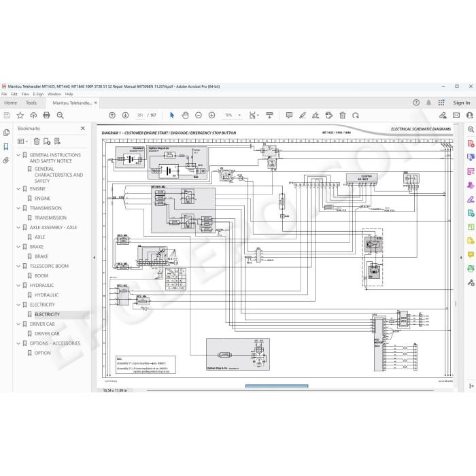The width and height of the screenshot is (476, 476).
Task: Switch to the Tools tab
Action: coord(31,103)
